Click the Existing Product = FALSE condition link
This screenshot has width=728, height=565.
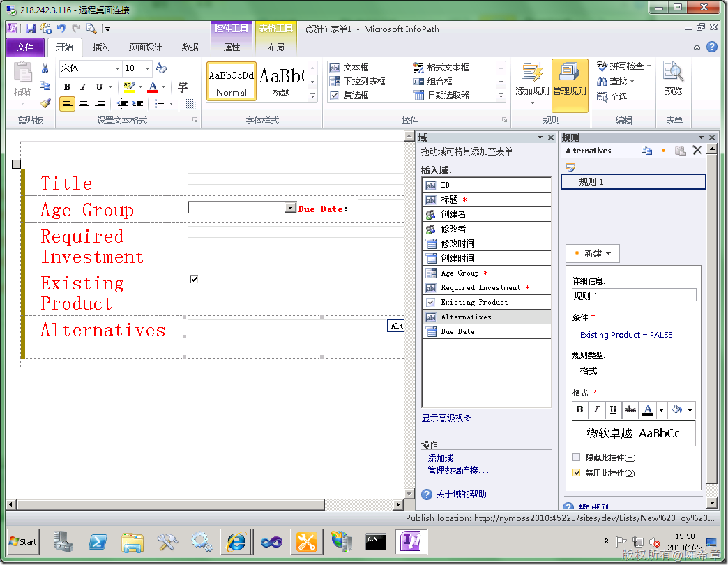point(626,335)
